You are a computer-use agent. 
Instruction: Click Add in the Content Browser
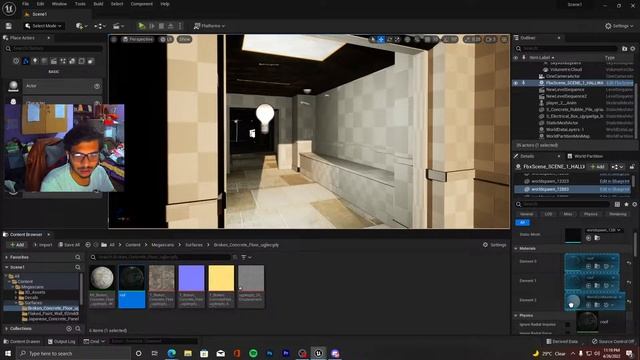point(17,245)
